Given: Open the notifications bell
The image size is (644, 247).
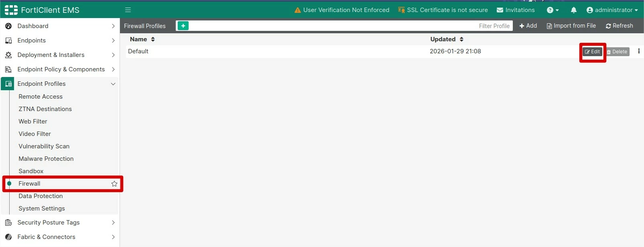Looking at the screenshot, I should (x=574, y=10).
